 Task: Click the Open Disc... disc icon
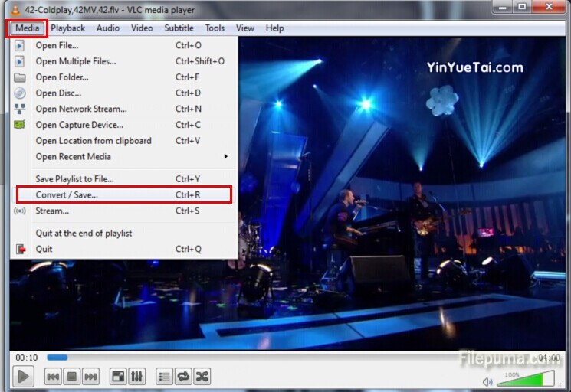pyautogui.click(x=20, y=93)
